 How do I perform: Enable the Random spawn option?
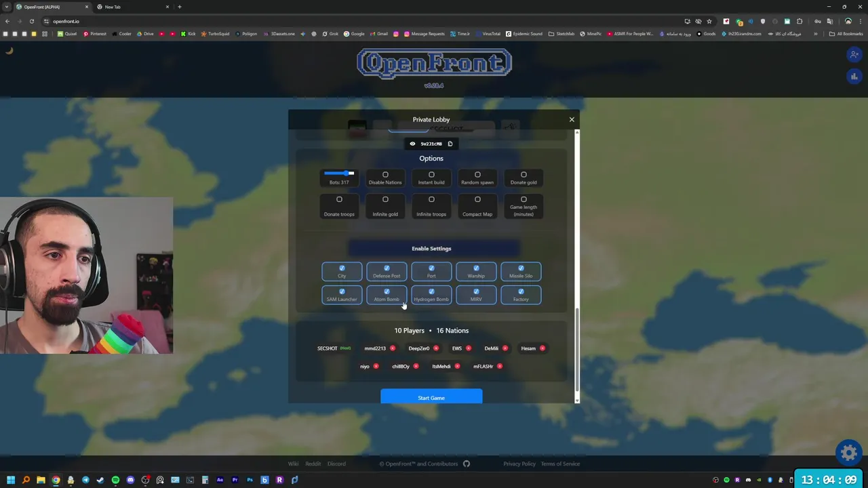[x=477, y=178]
